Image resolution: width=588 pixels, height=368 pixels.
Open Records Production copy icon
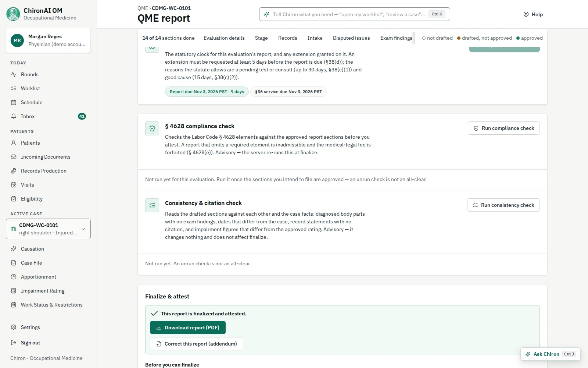pyautogui.click(x=14, y=171)
